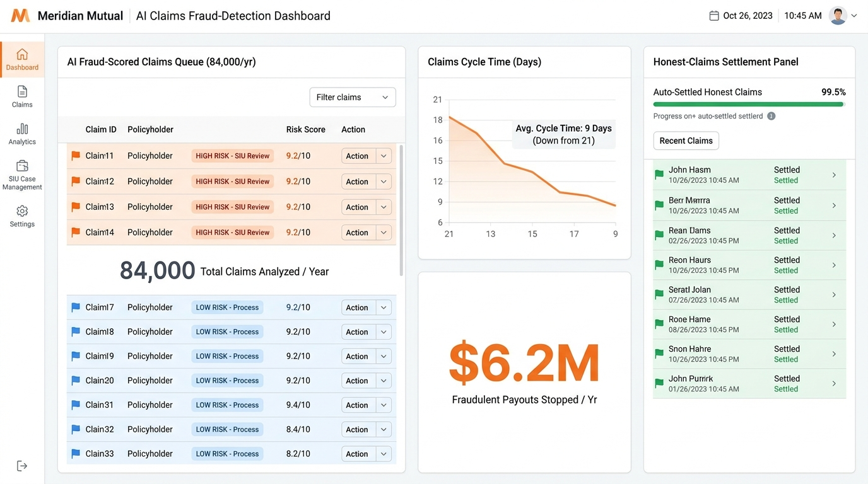868x484 pixels.
Task: Expand the user account chevron in header
Action: (x=854, y=16)
